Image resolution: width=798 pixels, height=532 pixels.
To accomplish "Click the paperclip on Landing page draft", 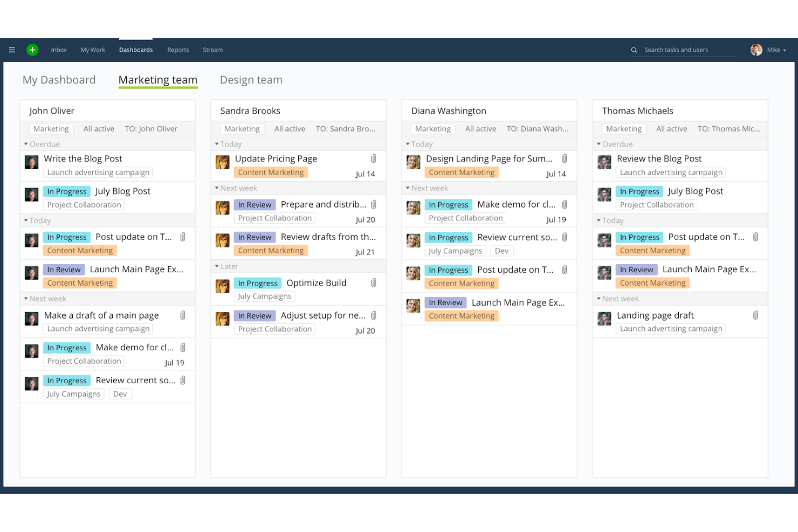I will (756, 315).
